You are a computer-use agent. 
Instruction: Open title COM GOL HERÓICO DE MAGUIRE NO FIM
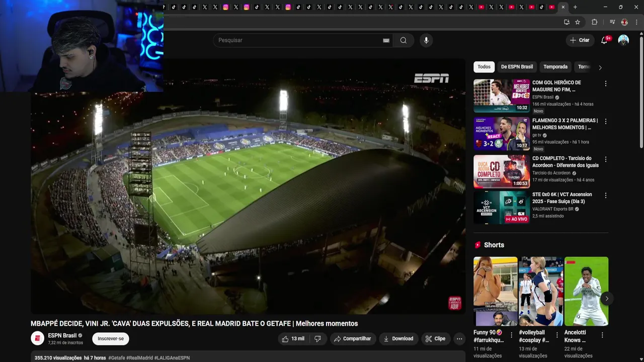coord(556,86)
